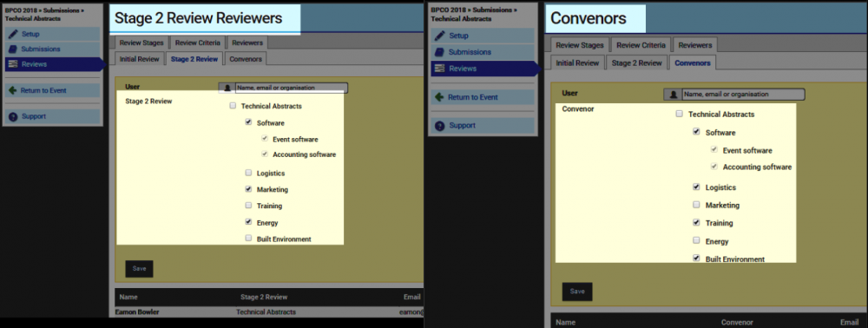This screenshot has width=868, height=328.
Task: Select Reviewers tab in Convenors window
Action: coord(695,45)
